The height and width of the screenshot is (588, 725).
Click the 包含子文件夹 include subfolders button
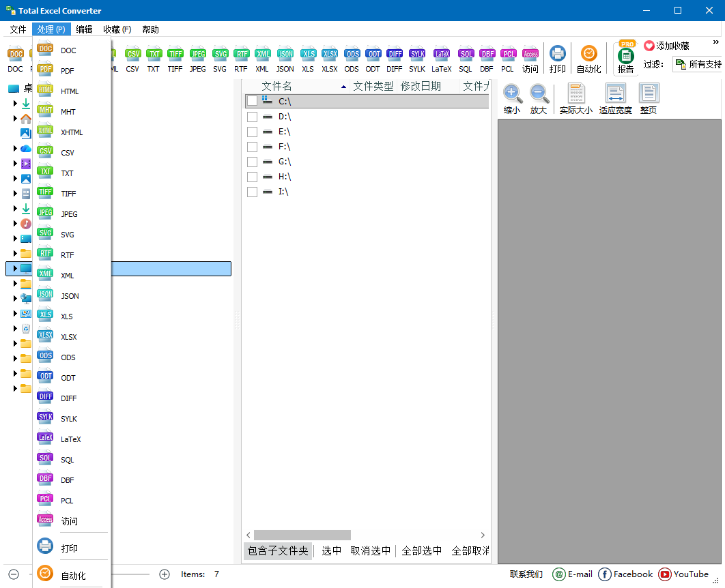[277, 551]
